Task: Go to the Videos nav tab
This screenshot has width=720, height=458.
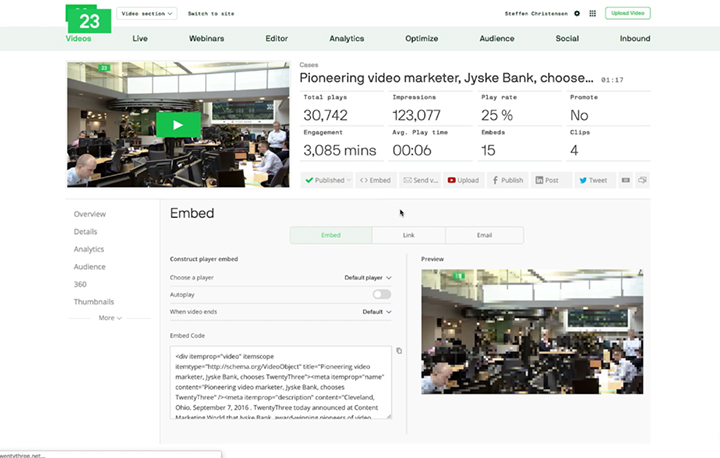Action: coord(79,39)
